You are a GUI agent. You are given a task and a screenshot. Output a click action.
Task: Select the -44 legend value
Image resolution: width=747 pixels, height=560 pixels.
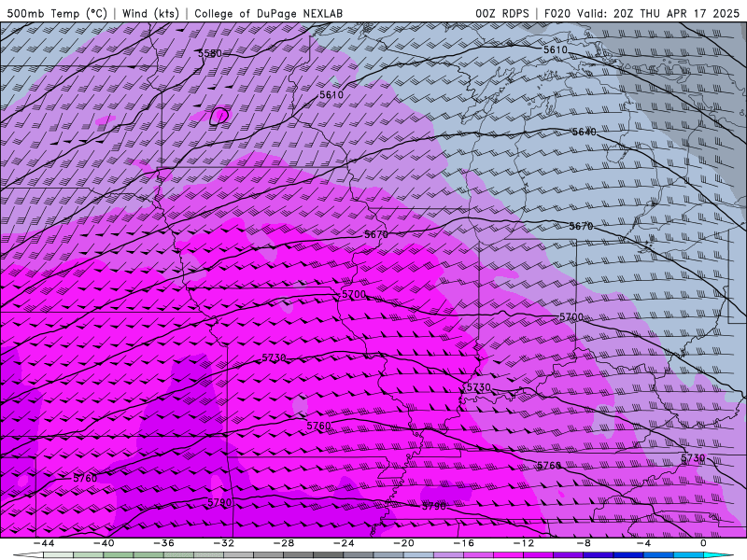tap(44, 543)
